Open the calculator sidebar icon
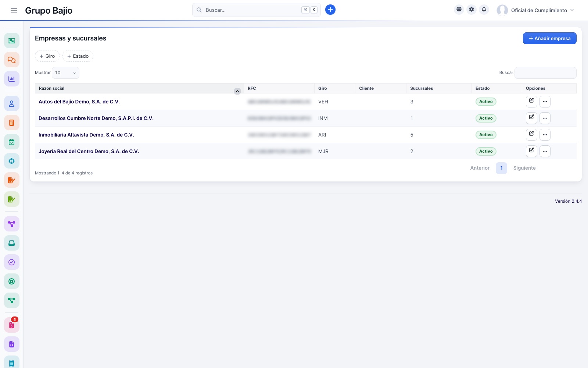 coord(12,123)
